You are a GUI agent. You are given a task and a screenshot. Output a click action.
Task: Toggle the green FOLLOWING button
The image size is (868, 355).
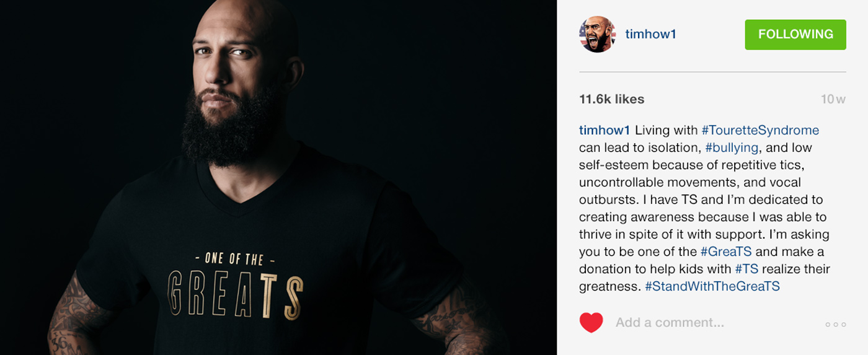tap(795, 35)
